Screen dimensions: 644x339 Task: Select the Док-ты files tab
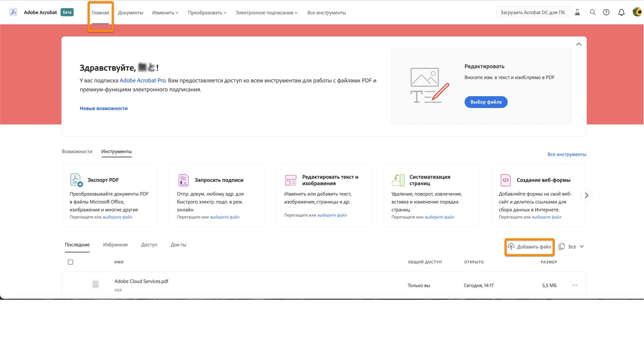pyautogui.click(x=178, y=245)
